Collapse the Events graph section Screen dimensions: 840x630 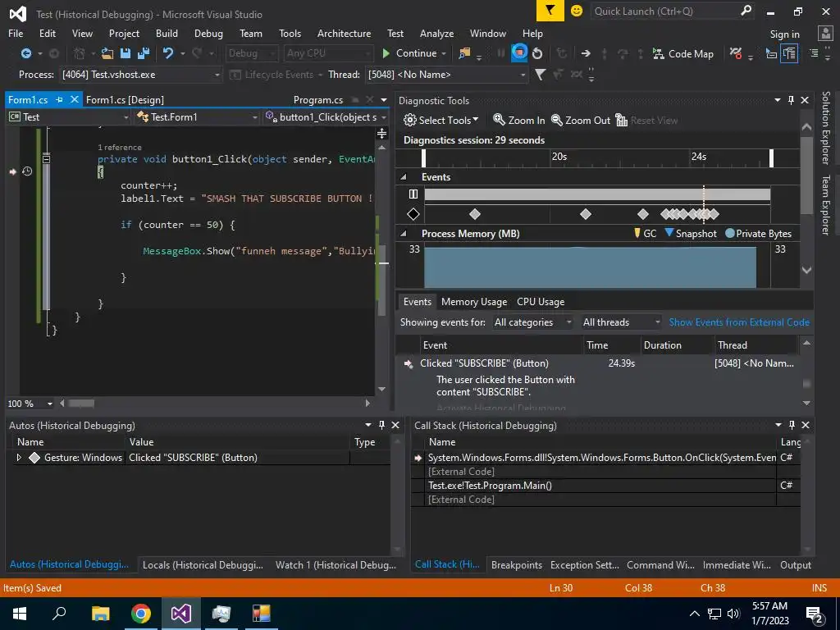[404, 177]
